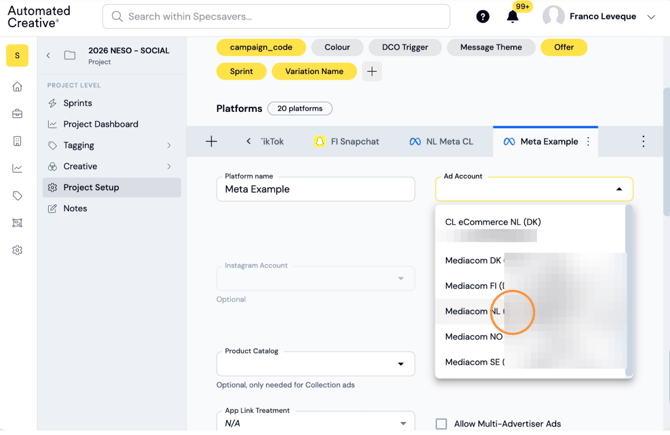Open the chart icon in left sidebar

point(17,168)
